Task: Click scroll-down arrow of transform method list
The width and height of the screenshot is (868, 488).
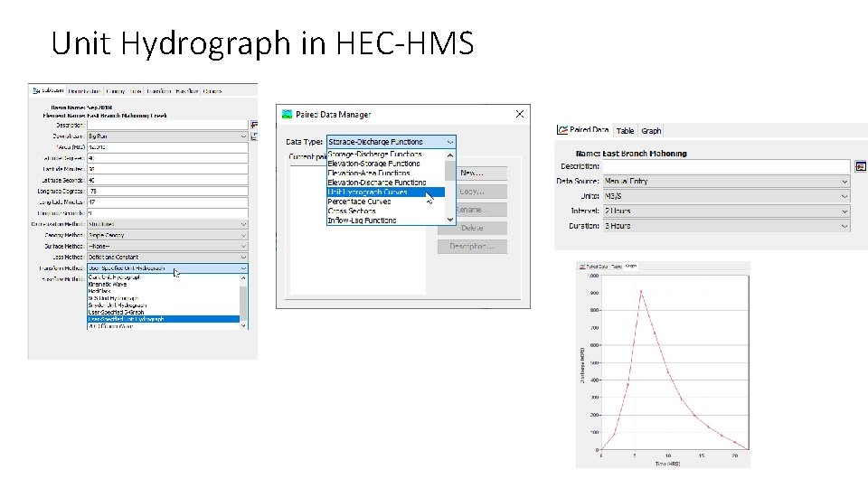Action: coord(243,326)
